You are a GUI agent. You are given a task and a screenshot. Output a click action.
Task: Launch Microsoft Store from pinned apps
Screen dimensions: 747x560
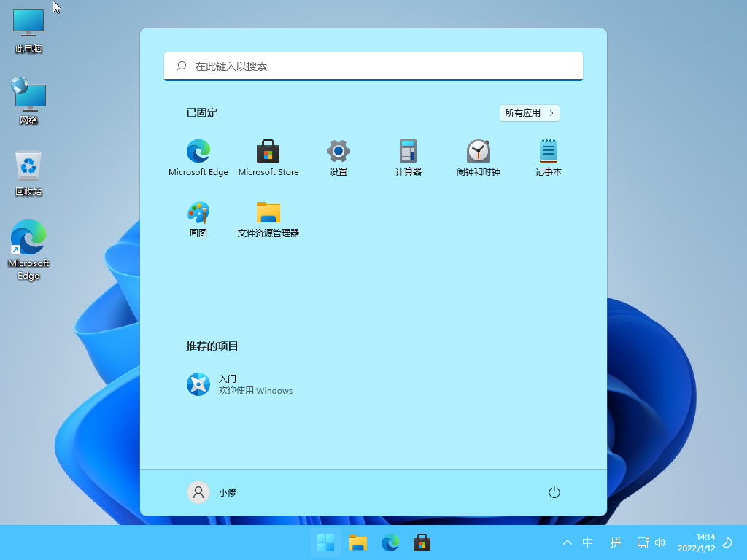pyautogui.click(x=268, y=157)
